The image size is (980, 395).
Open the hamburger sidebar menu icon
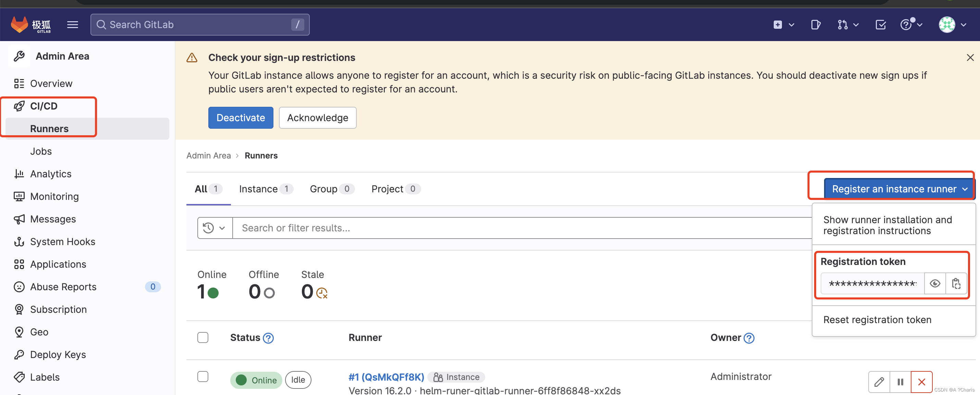tap(73, 25)
